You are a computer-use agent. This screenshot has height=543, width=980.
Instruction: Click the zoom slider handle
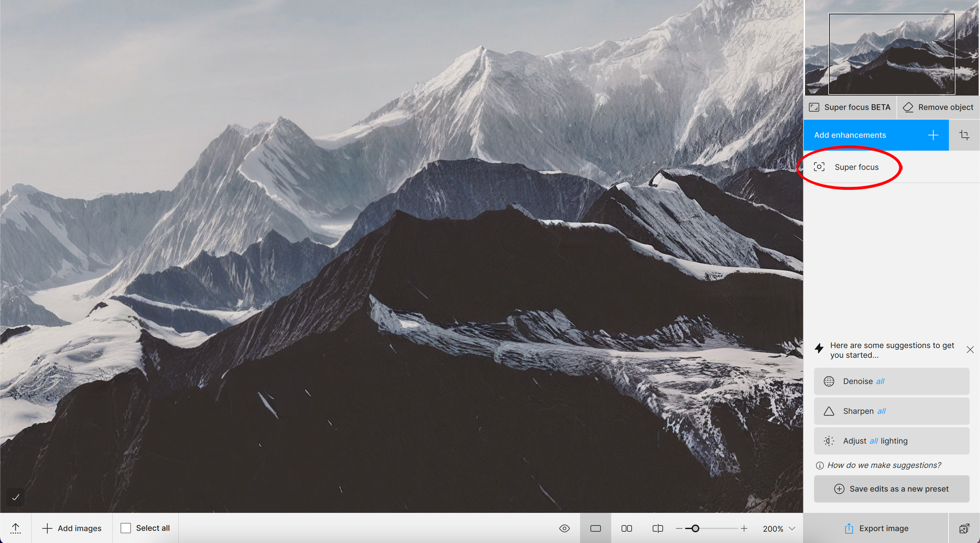click(x=695, y=528)
